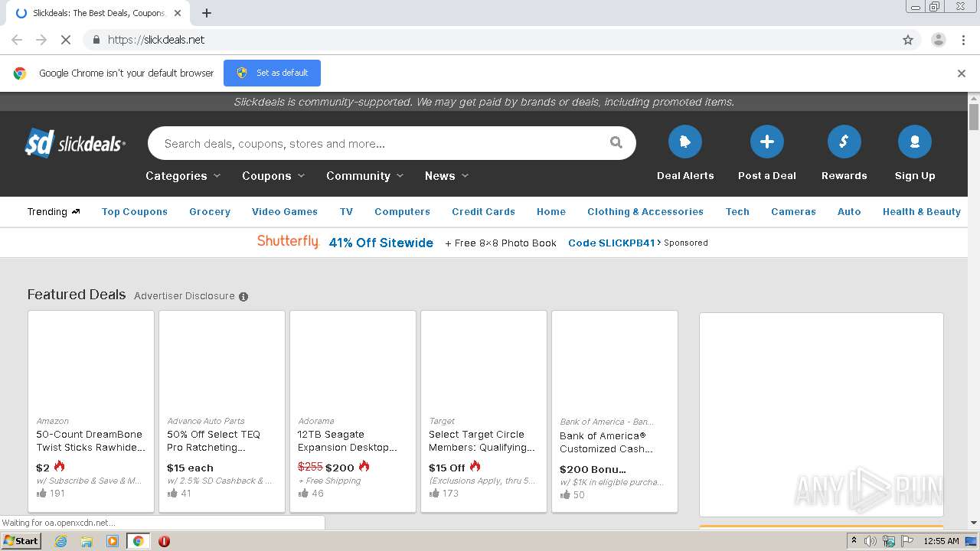This screenshot has height=551, width=980.
Task: Select Computers trending link
Action: click(402, 212)
